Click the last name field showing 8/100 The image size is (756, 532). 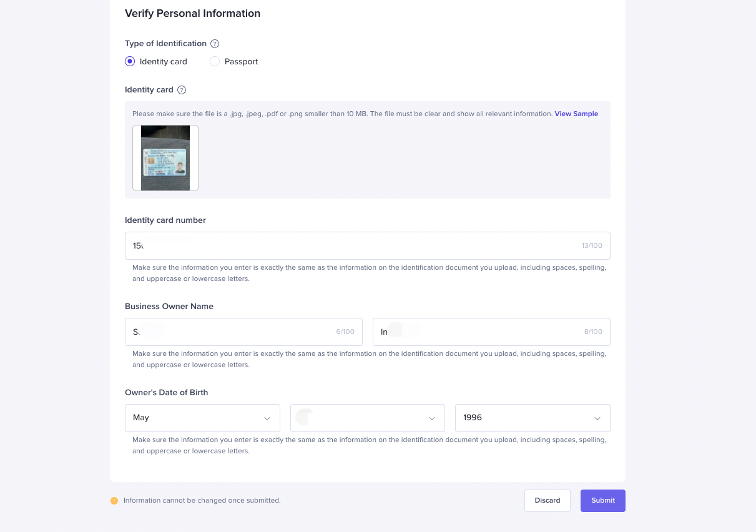pos(491,332)
